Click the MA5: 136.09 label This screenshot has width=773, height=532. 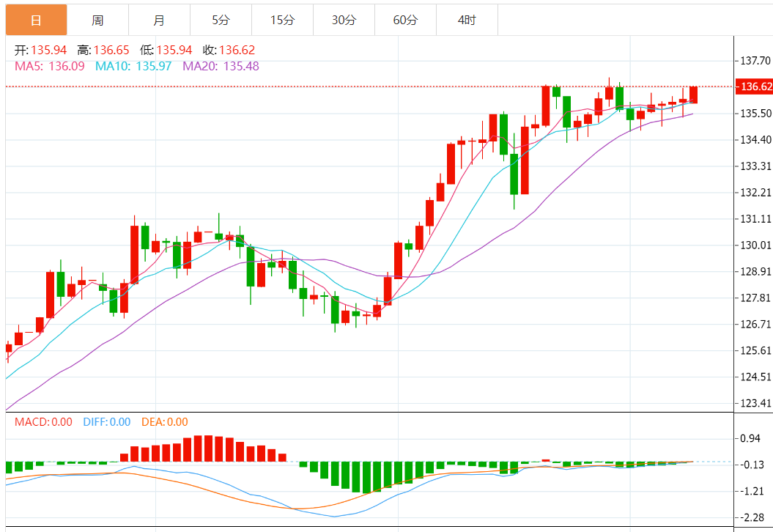coord(50,66)
